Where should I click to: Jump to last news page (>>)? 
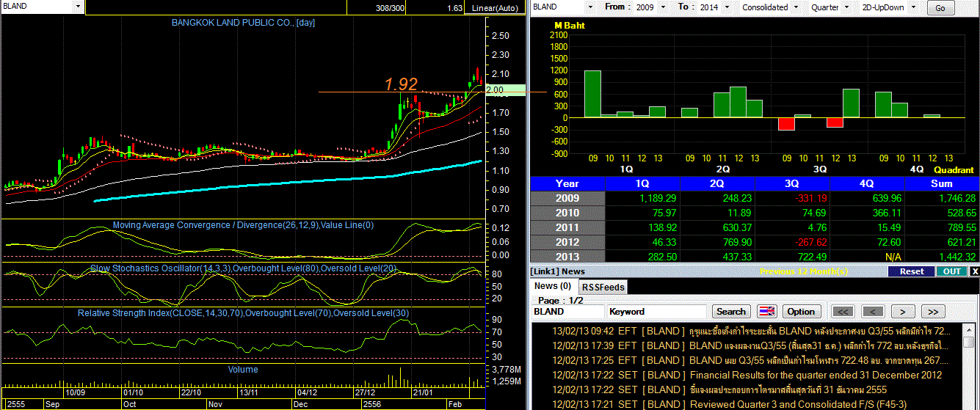click(x=933, y=311)
